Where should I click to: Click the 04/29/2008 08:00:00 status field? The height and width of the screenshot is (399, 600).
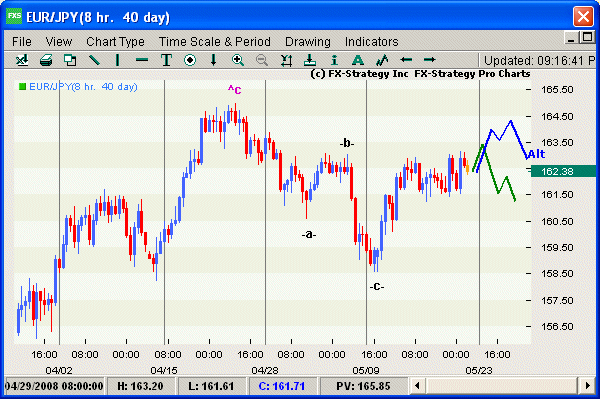click(54, 386)
